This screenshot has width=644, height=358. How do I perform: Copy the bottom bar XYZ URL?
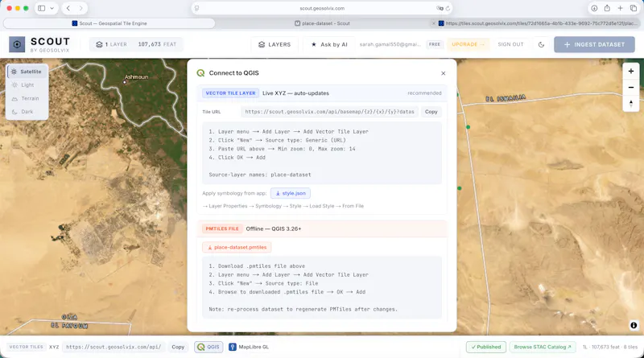178,347
